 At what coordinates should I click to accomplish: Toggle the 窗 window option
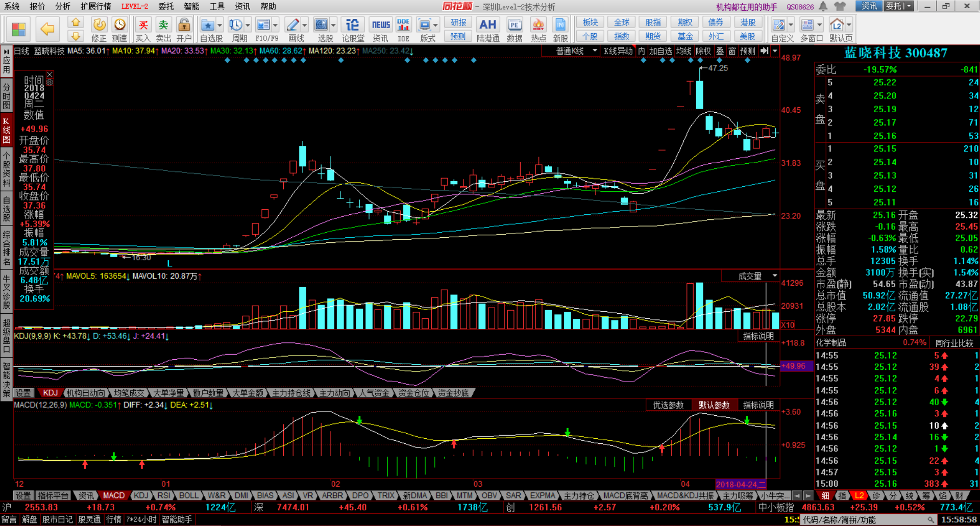click(732, 51)
